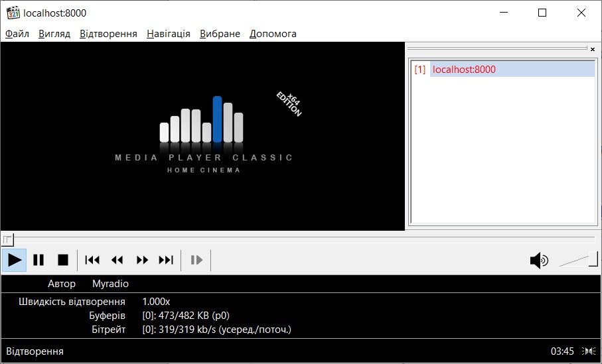This screenshot has height=364, width=602.
Task: Open the Вигляд menu
Action: coord(54,34)
